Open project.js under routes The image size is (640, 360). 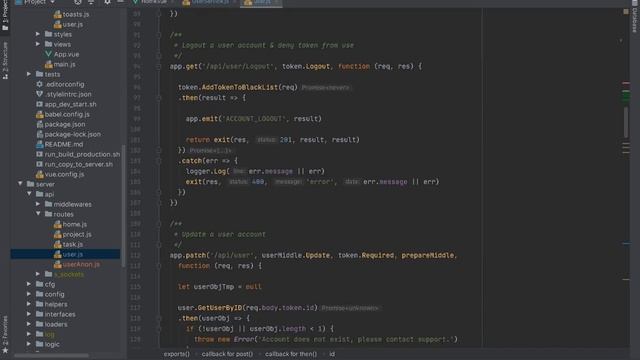tap(72, 234)
